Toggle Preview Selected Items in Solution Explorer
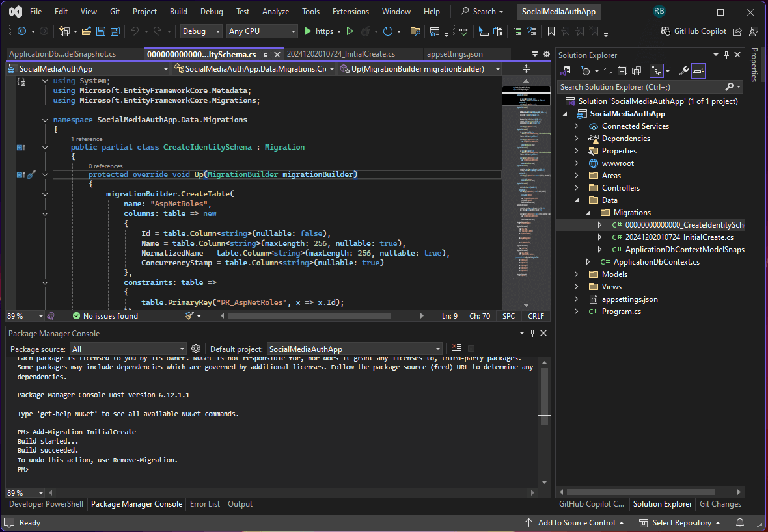 tap(698, 71)
